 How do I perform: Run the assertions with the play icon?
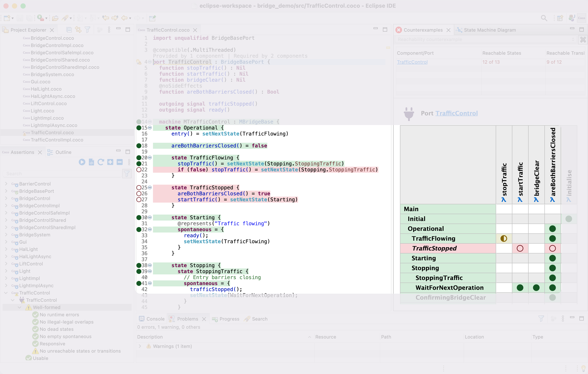(x=82, y=162)
